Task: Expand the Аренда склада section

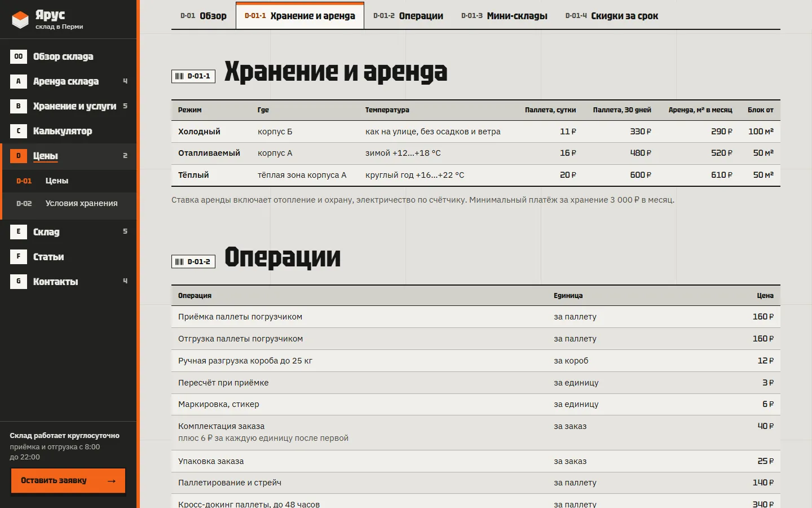Action: pos(69,81)
